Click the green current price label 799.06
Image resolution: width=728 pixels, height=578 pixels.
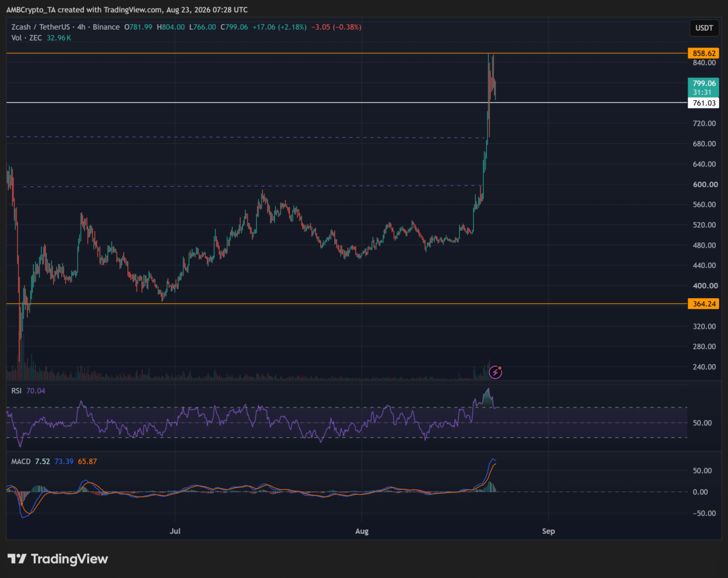pos(704,83)
